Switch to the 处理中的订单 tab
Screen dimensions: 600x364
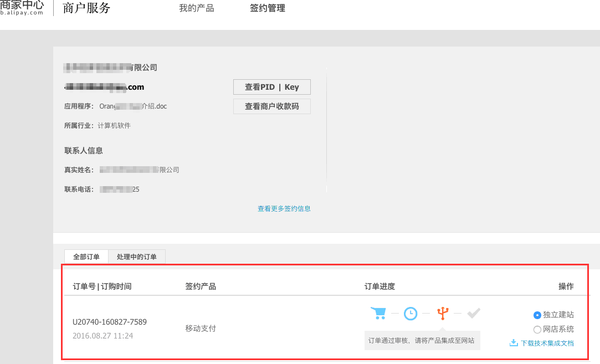(x=137, y=257)
